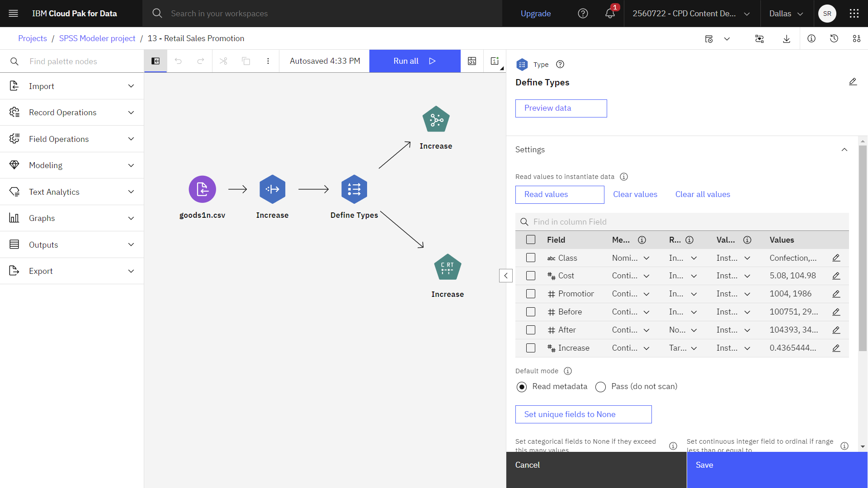Open the toolbar overflow three-dot menu
The image size is (868, 488).
click(268, 61)
